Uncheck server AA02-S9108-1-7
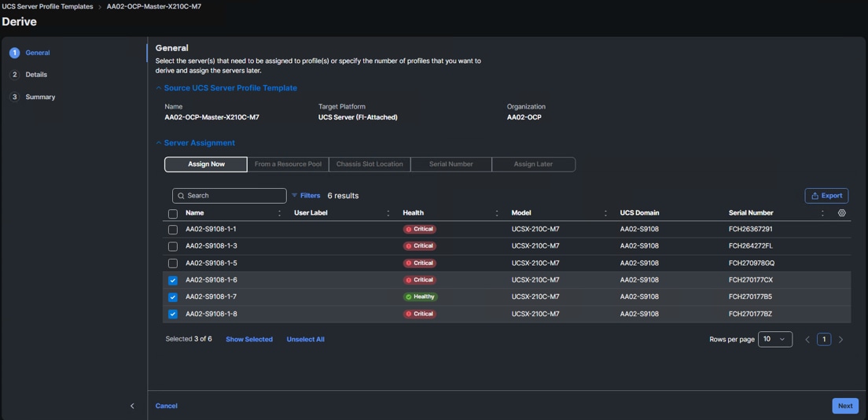The height and width of the screenshot is (420, 868). (x=173, y=297)
